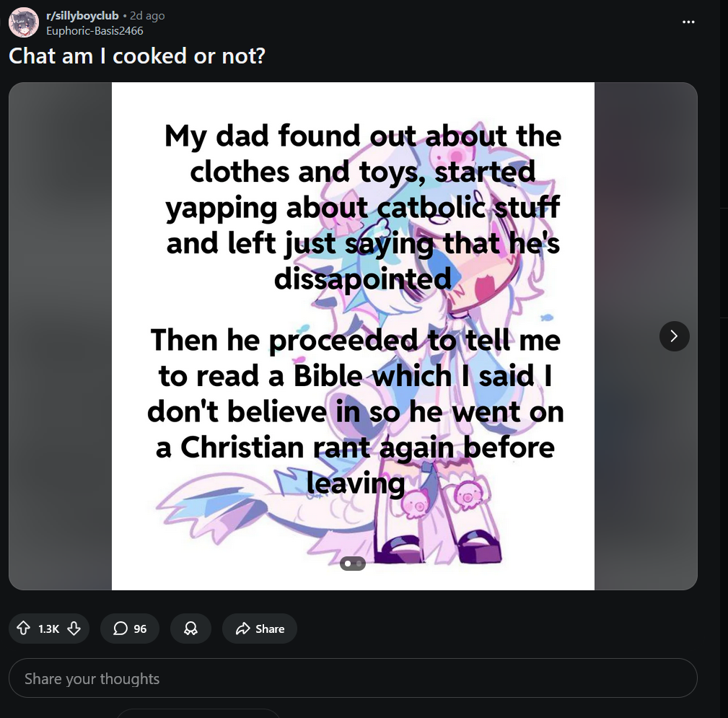Click the share arrow icon
This screenshot has height=718, width=728.
(242, 629)
